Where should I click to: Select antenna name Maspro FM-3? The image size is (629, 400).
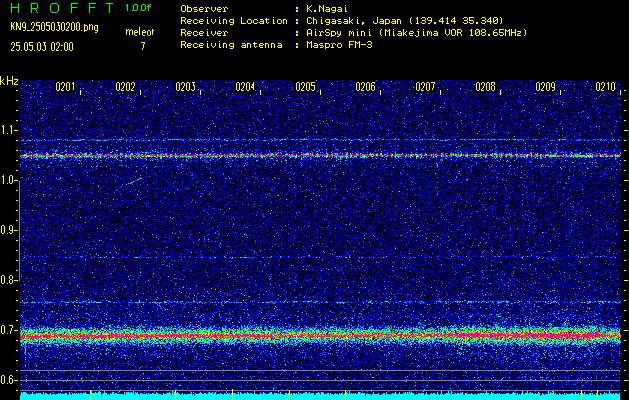[x=339, y=45]
